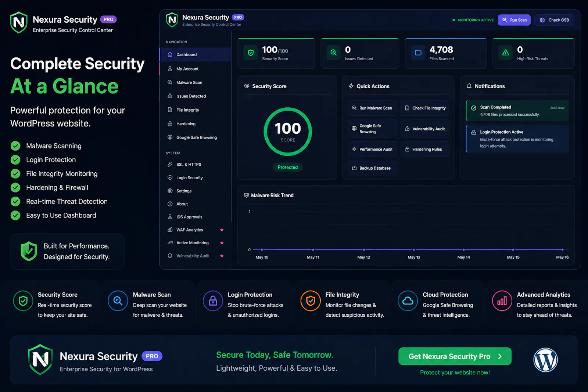Click the Run Malware Scan quick action
Screen dimensions: 588x392
point(372,108)
